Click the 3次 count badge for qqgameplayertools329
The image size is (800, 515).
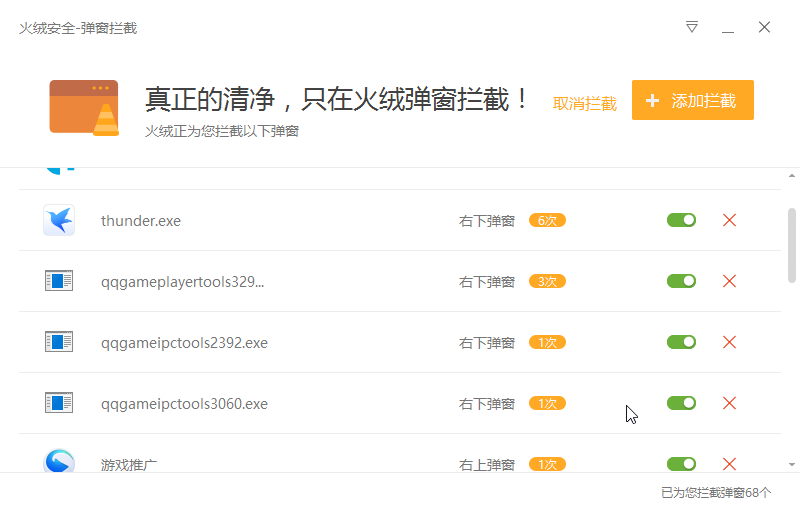click(x=547, y=281)
